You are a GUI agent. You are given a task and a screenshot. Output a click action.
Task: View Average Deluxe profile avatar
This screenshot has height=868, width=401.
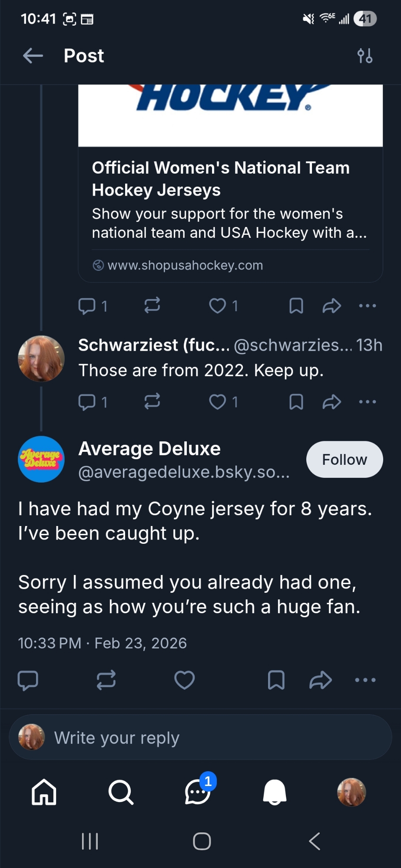[41, 459]
